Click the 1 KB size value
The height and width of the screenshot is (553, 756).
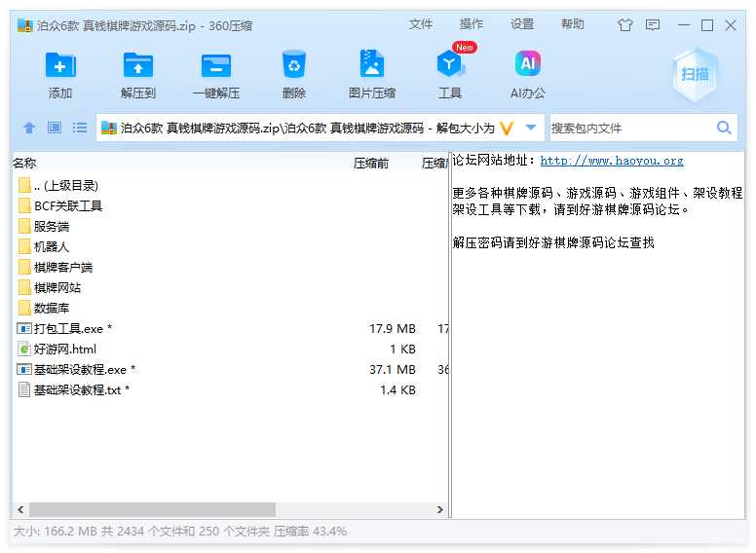tap(402, 349)
